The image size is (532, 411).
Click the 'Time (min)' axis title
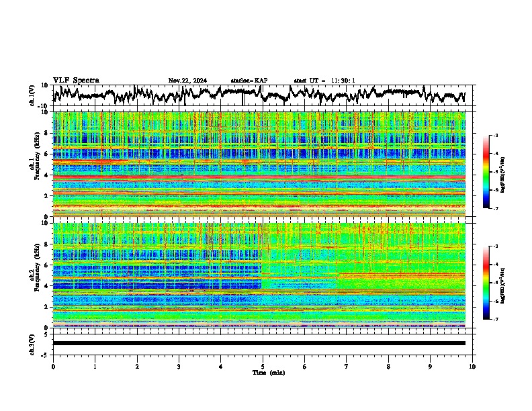coord(269,373)
